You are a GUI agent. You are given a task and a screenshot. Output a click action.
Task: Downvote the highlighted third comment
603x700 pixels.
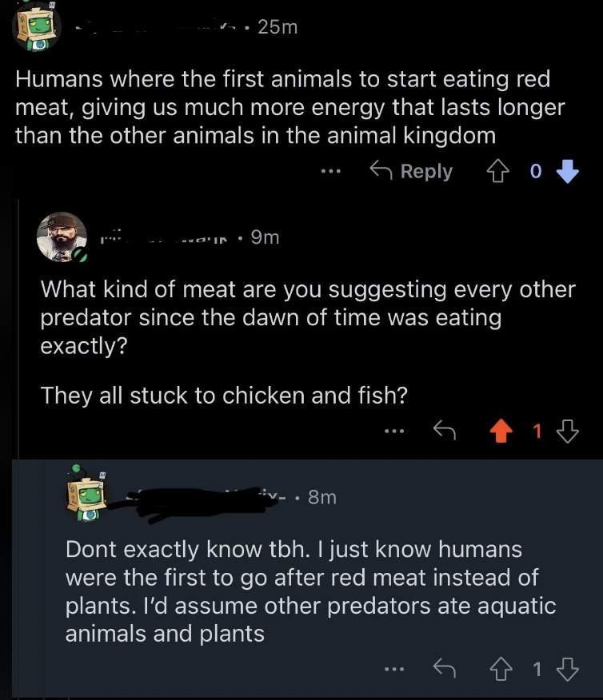point(567,667)
